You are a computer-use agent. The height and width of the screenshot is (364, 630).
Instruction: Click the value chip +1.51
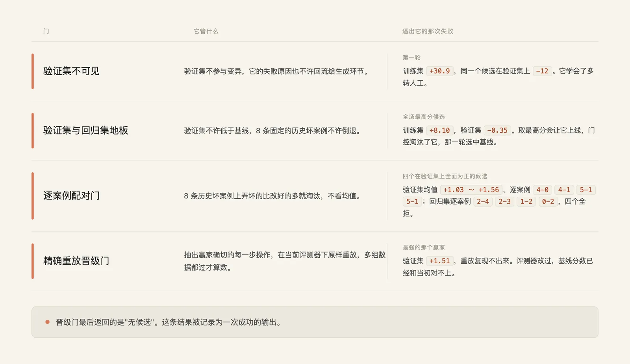(439, 261)
